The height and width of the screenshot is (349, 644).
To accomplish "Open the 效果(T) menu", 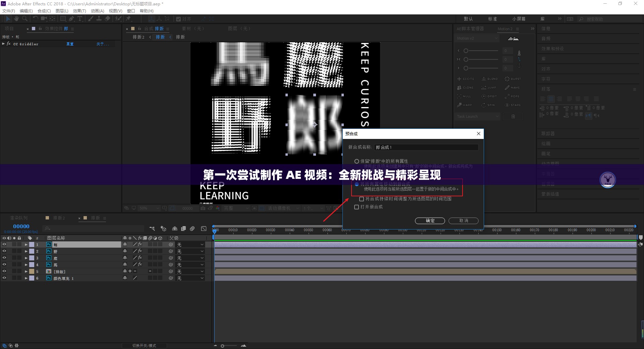I will (x=79, y=11).
